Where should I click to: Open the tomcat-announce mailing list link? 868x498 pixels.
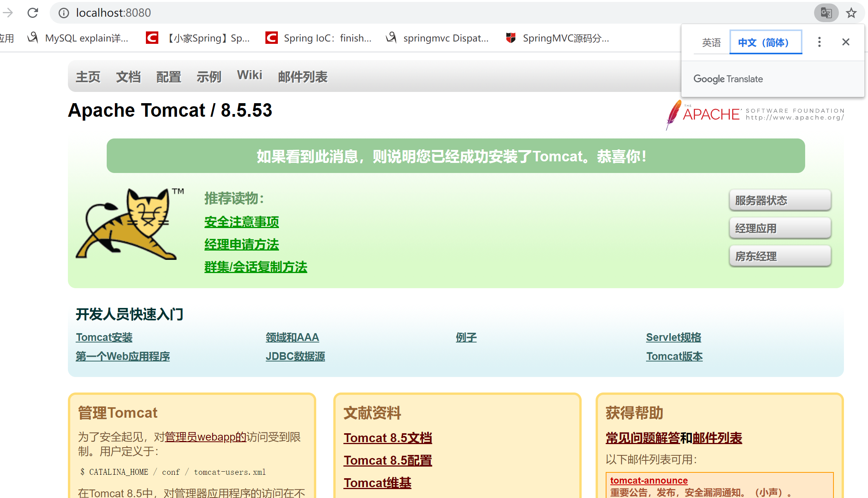649,481
